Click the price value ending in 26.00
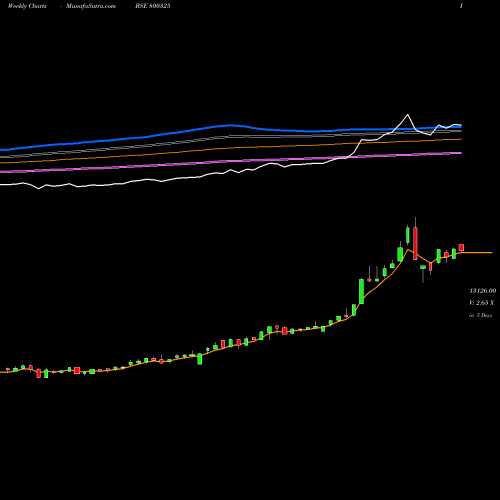The image size is (500, 500). point(483,291)
